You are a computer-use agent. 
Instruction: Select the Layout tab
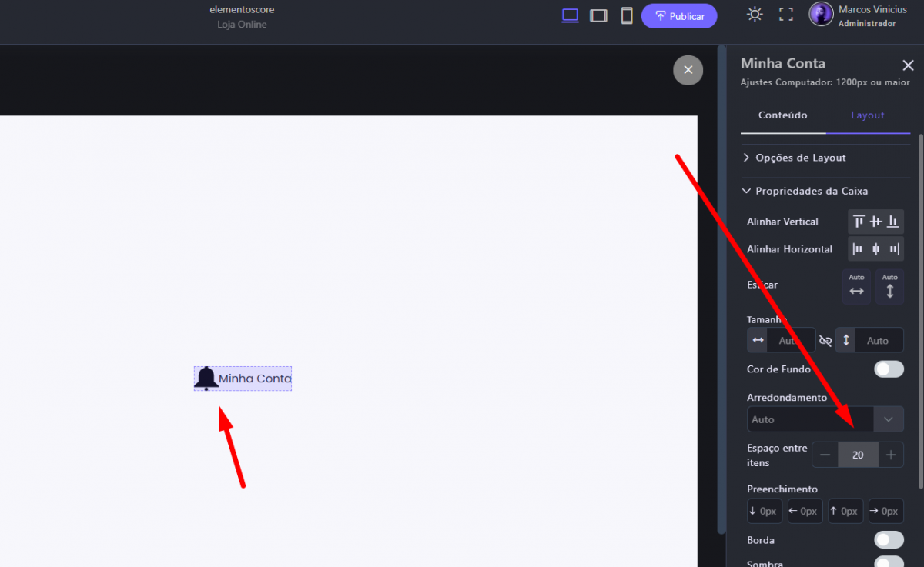867,115
